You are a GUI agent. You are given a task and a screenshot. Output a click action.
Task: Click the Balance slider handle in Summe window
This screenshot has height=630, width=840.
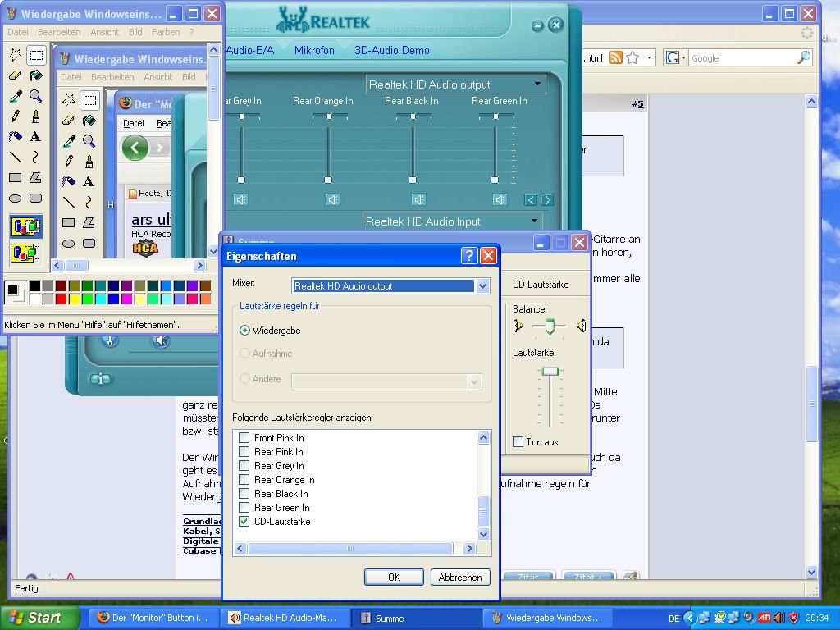tap(550, 326)
